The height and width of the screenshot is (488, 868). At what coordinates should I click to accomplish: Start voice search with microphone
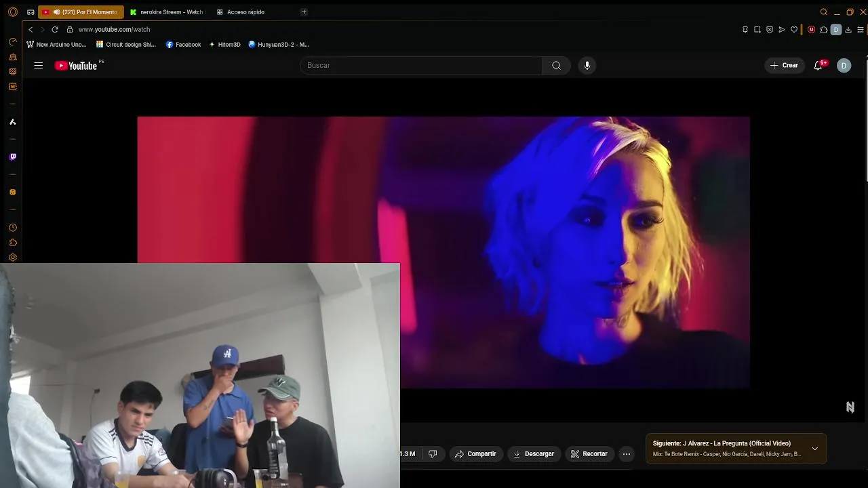click(x=587, y=66)
